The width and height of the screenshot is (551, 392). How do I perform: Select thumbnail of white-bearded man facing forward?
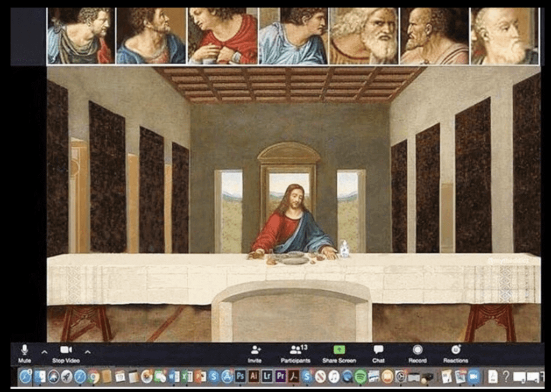click(x=364, y=36)
